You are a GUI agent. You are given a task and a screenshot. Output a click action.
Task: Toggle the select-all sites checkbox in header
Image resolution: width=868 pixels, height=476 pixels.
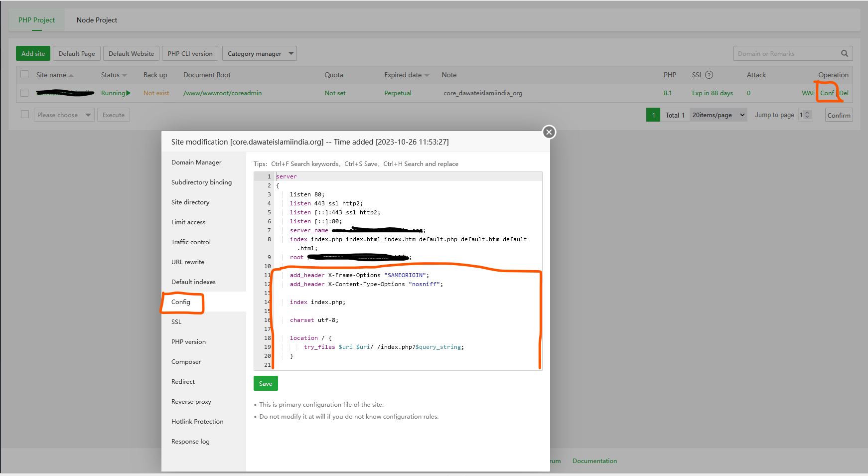pos(24,75)
